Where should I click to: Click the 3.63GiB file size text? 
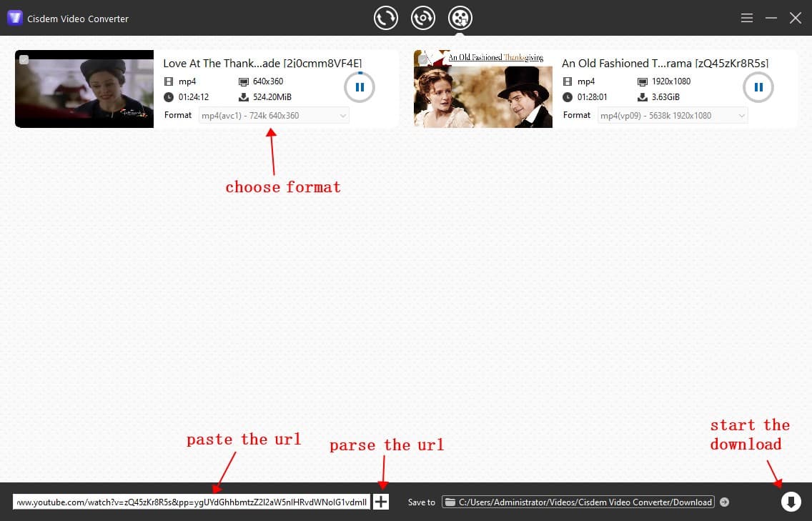click(665, 97)
